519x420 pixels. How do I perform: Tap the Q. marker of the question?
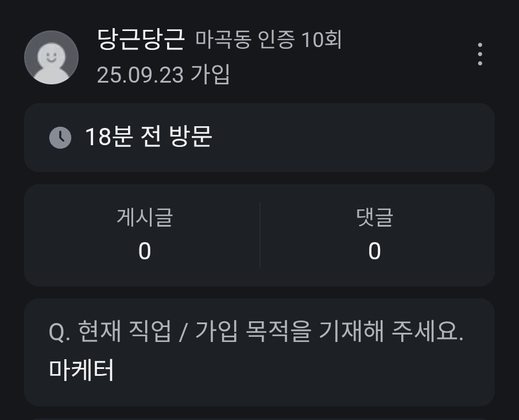pyautogui.click(x=60, y=333)
